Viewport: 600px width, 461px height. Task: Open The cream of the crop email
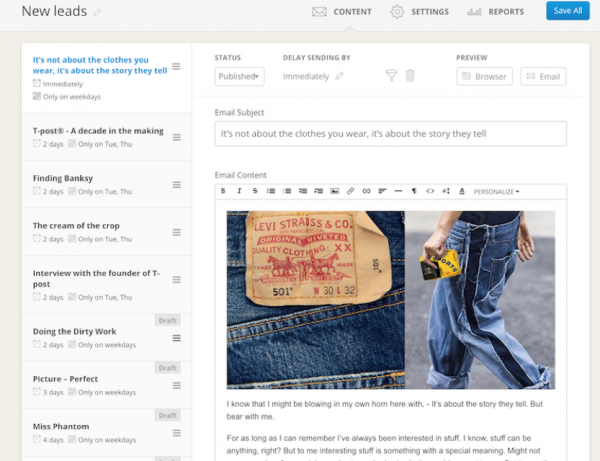click(x=106, y=232)
